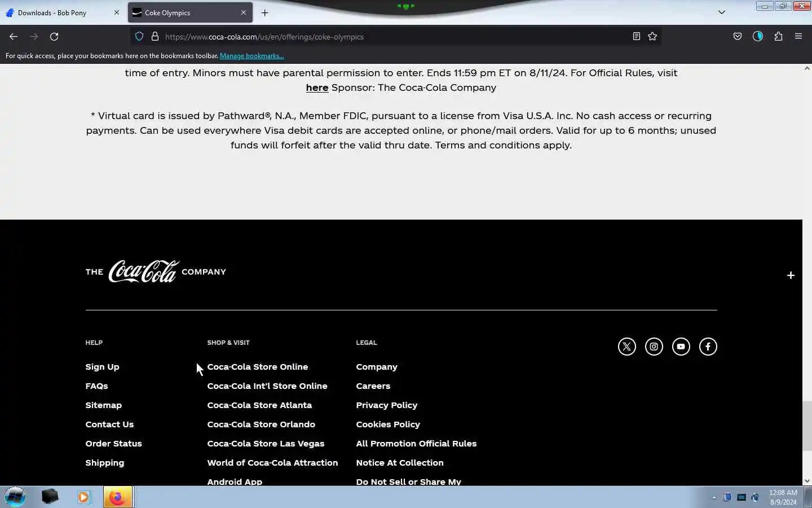
Task: Open Sign Up footer link
Action: pyautogui.click(x=102, y=367)
